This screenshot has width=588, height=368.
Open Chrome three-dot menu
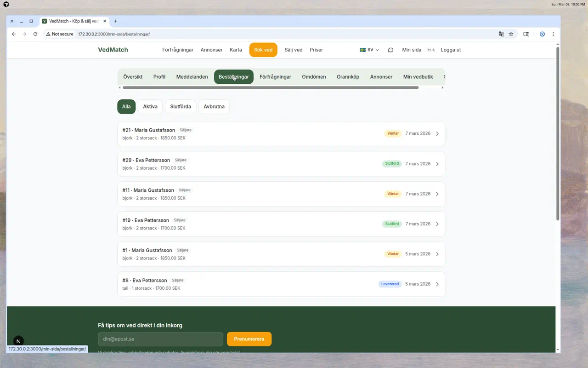click(553, 34)
